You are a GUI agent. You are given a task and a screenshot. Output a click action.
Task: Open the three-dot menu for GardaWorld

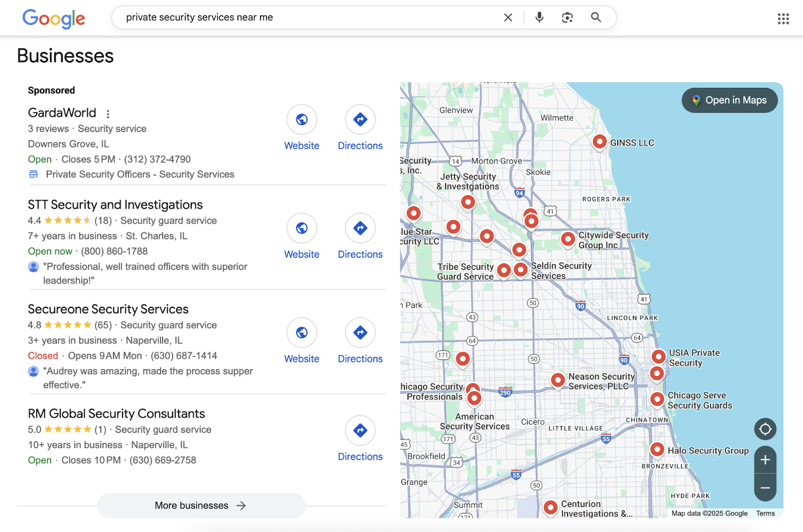108,114
